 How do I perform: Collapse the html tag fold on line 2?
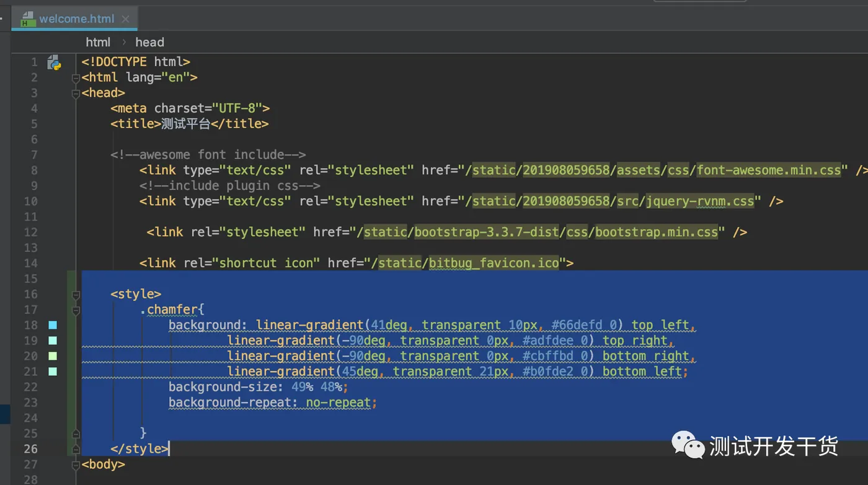[x=76, y=78]
